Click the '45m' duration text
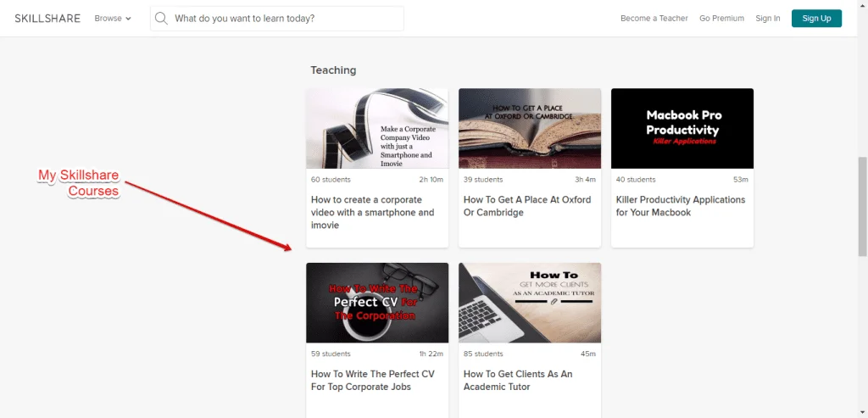 [x=588, y=354]
